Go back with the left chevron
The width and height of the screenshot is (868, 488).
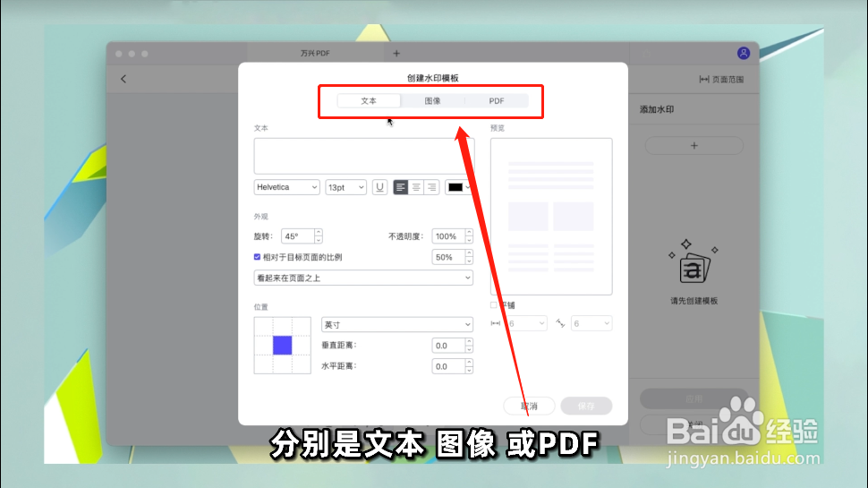point(123,79)
